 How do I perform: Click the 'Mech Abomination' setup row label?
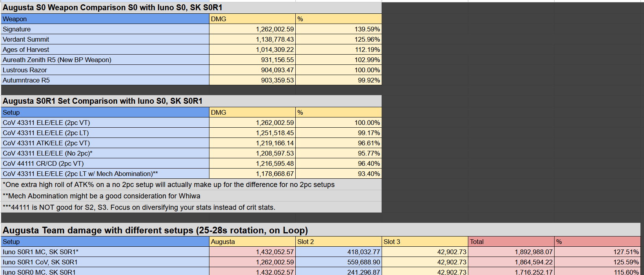(105, 174)
